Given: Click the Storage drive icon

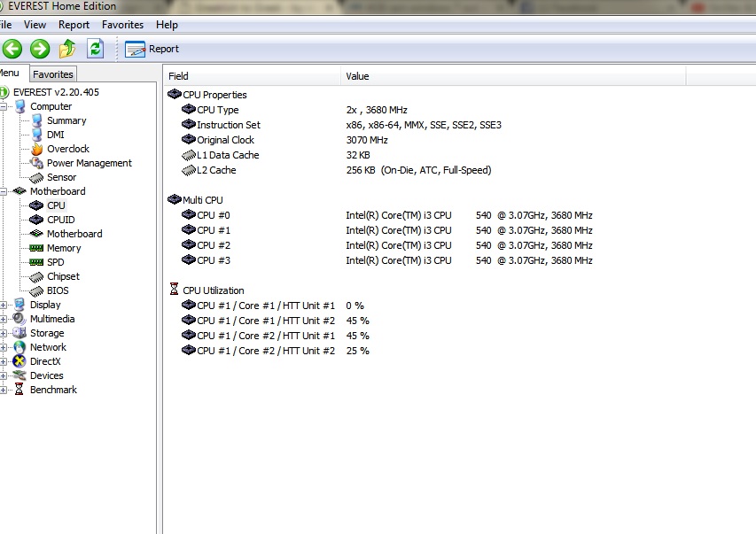Looking at the screenshot, I should 19,333.
